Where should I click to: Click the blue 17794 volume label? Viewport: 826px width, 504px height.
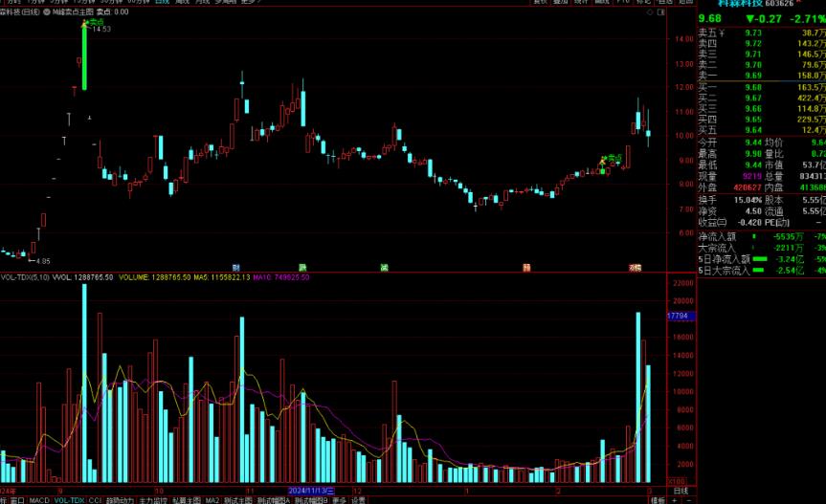click(x=681, y=317)
